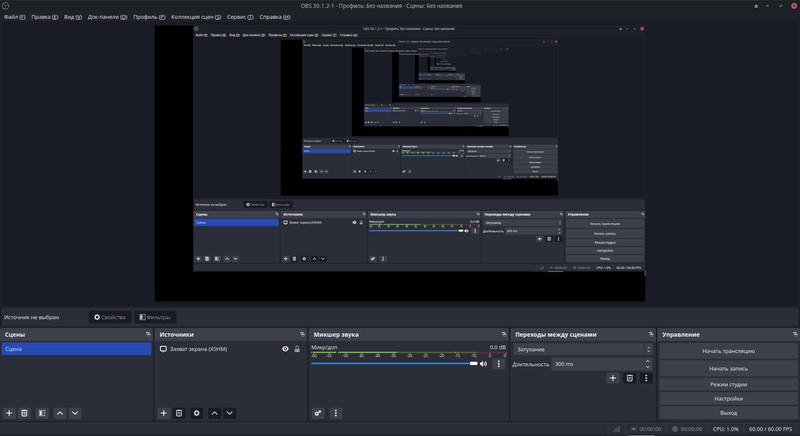Image resolution: width=800 pixels, height=436 pixels.
Task: Open the Файл menu
Action: [14, 17]
